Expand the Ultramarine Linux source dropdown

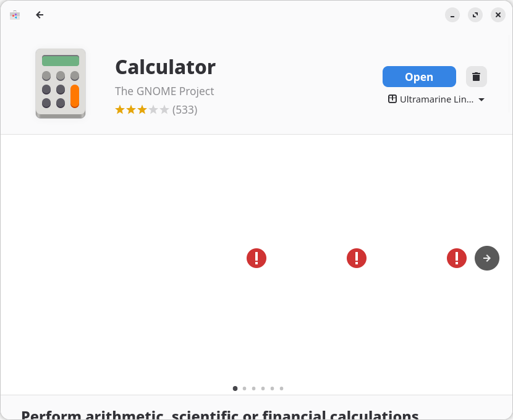tap(436, 99)
